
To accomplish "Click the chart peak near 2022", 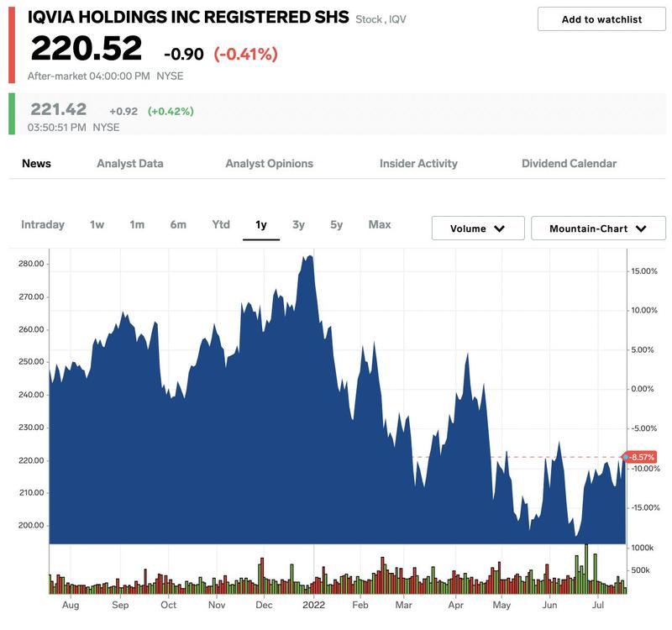I will (x=309, y=257).
